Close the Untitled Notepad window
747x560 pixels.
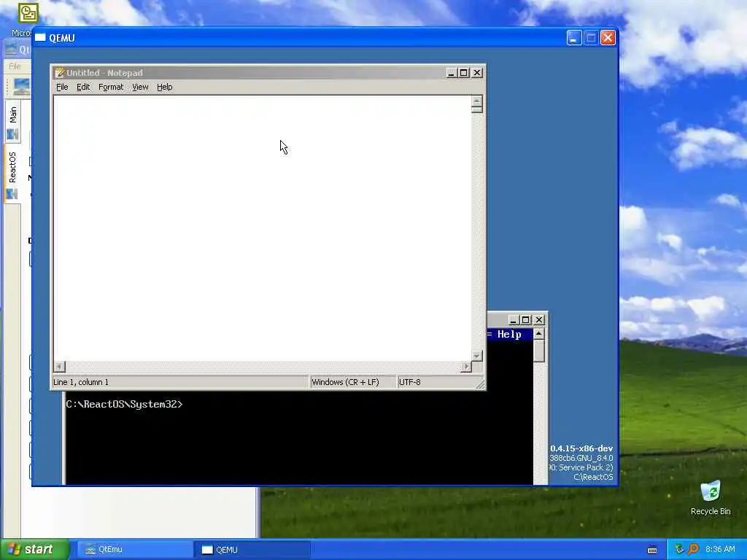coord(477,73)
